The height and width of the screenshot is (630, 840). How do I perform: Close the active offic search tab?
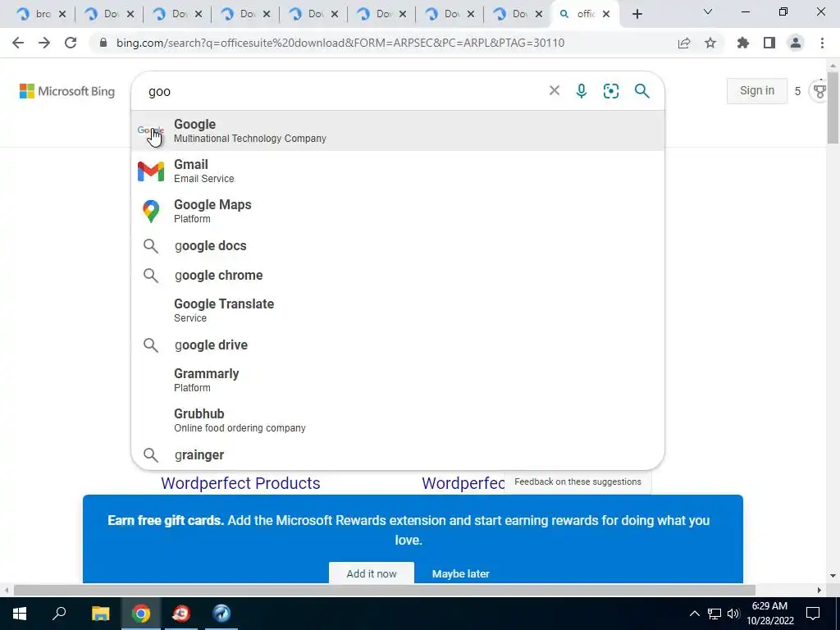coord(606,14)
